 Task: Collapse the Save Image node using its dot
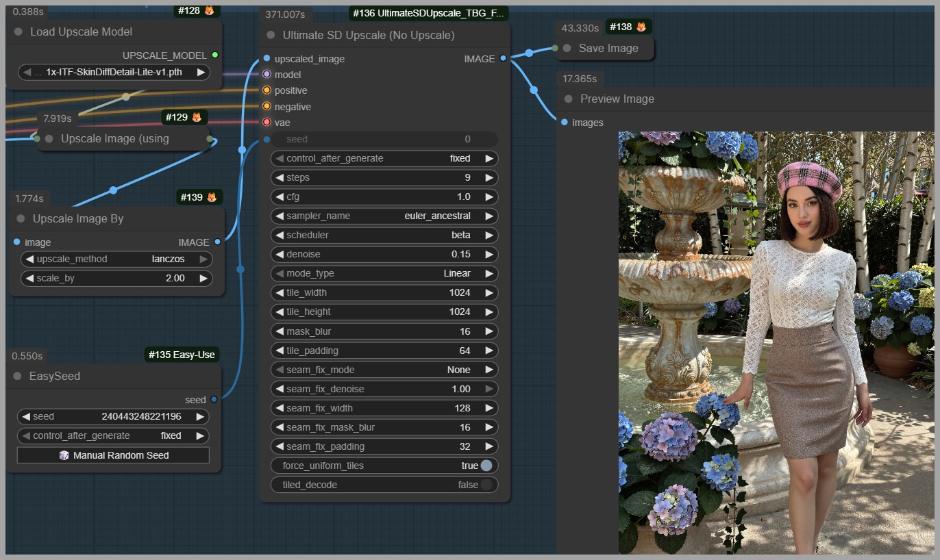pyautogui.click(x=567, y=48)
